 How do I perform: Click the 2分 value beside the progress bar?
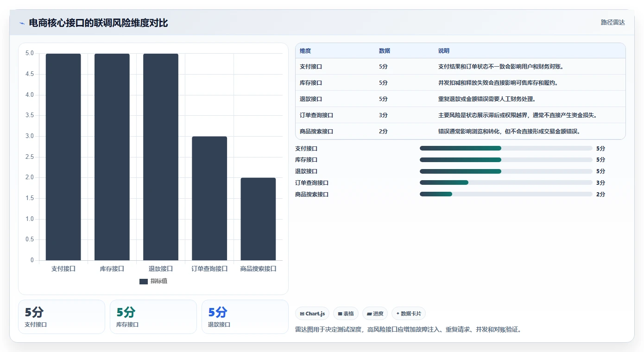coord(600,195)
